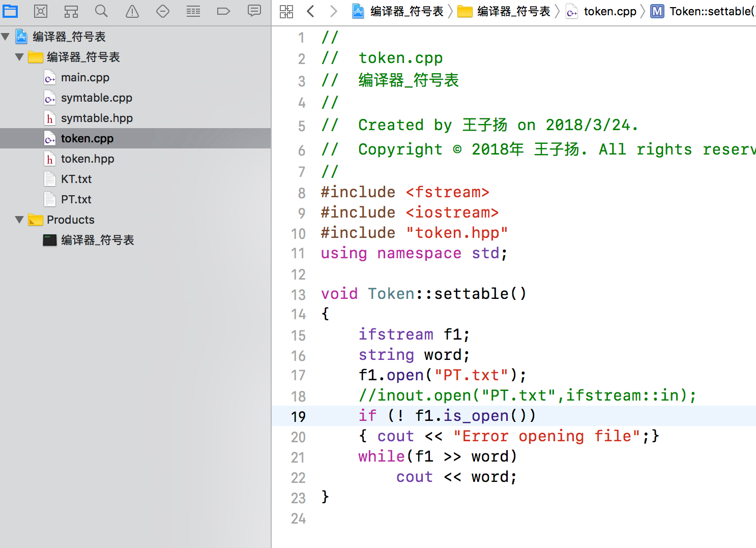Viewport: 756px width, 548px height.
Task: Click 'string word;' on line 16
Action: point(414,355)
